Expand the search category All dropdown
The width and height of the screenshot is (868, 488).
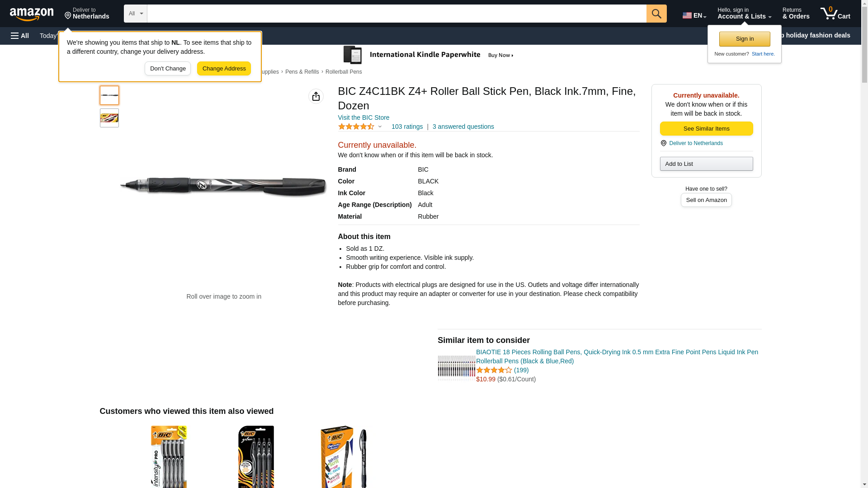point(135,14)
